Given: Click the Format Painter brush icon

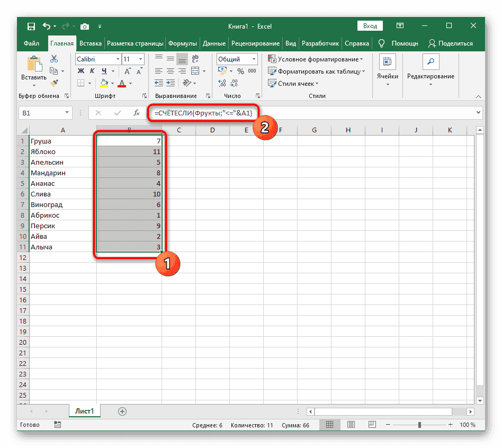Looking at the screenshot, I should pyautogui.click(x=53, y=83).
